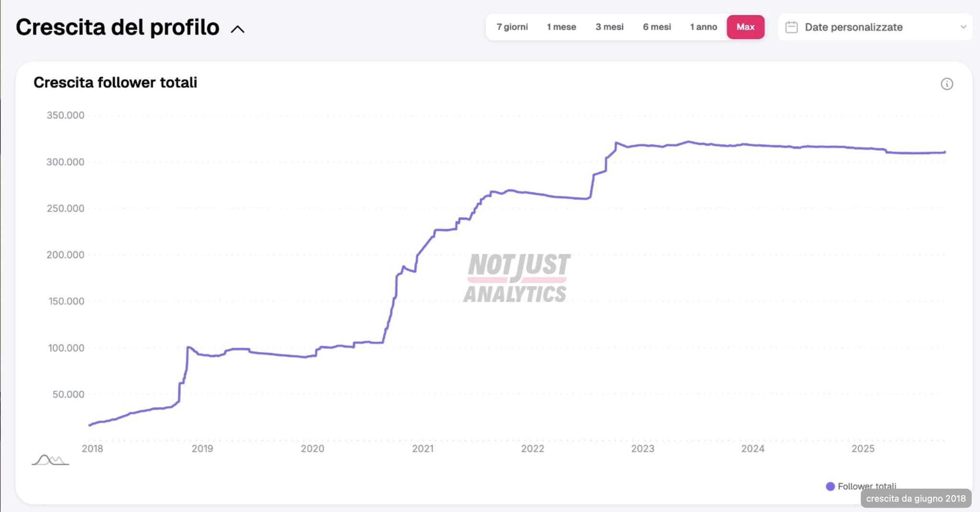Click the chevron arrow beside Date personalizzate
The image size is (980, 512).
pyautogui.click(x=962, y=27)
